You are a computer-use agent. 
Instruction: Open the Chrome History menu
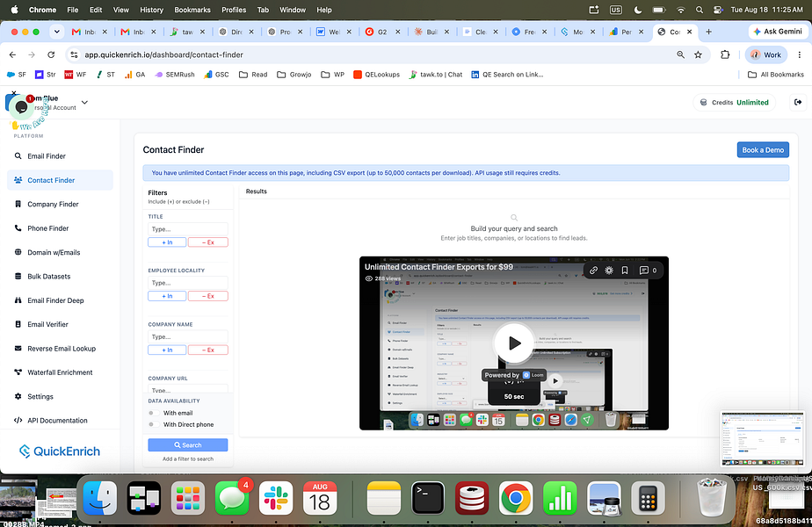pos(151,10)
